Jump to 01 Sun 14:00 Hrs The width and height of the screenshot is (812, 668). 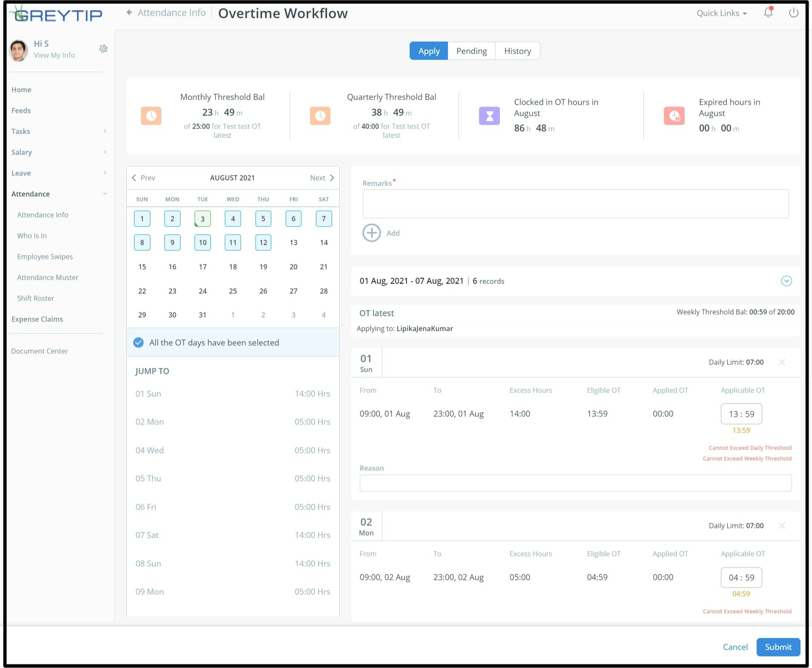[232, 393]
